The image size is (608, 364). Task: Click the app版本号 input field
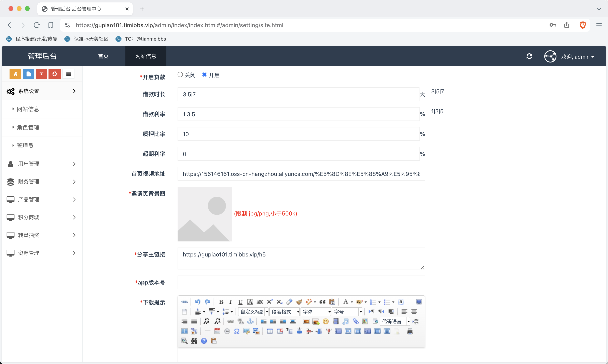(301, 283)
